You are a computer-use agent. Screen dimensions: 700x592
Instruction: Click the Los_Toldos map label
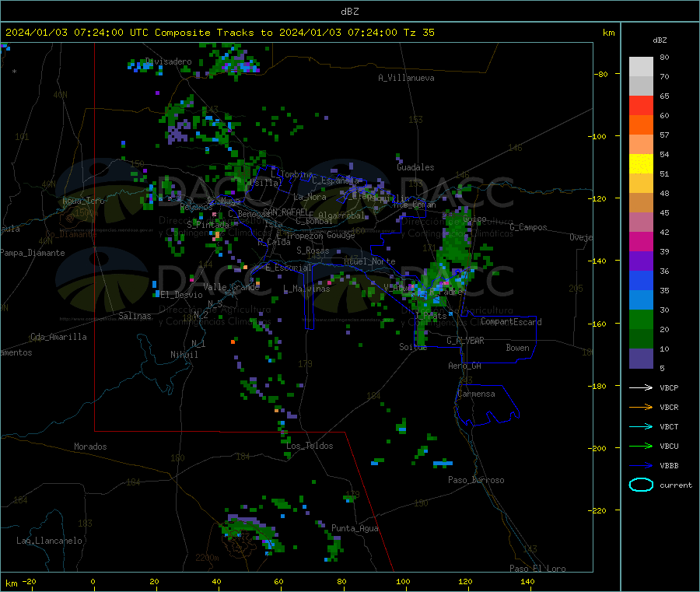pyautogui.click(x=310, y=446)
